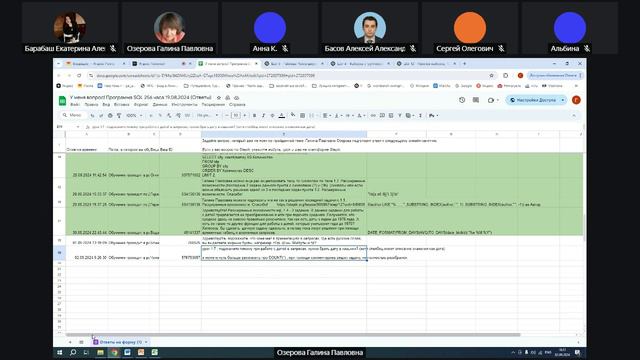
Task: Open the Справка menu
Action: point(237,105)
